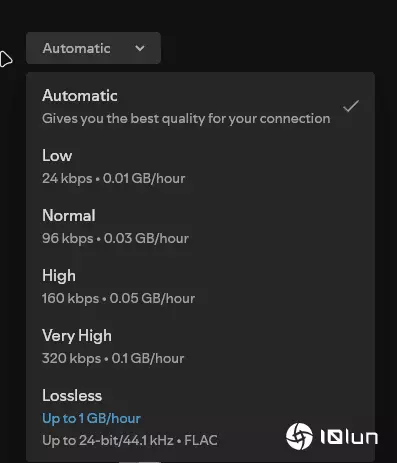Click the 10lun watermark text
Image resolution: width=397 pixels, height=463 pixels.
(x=349, y=437)
